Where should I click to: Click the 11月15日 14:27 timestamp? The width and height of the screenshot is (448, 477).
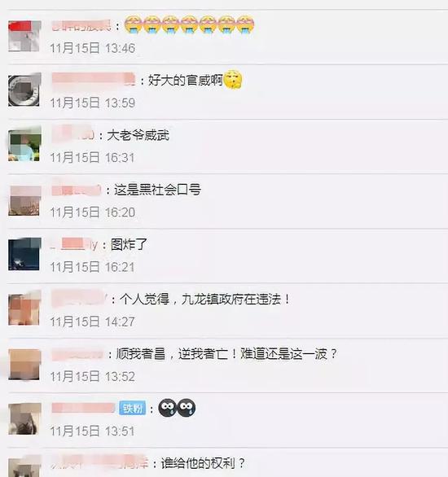(x=92, y=322)
